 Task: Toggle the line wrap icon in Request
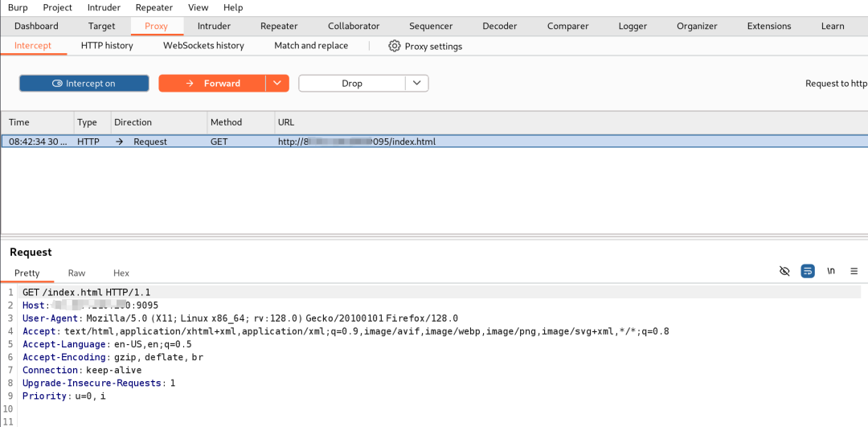click(x=808, y=271)
